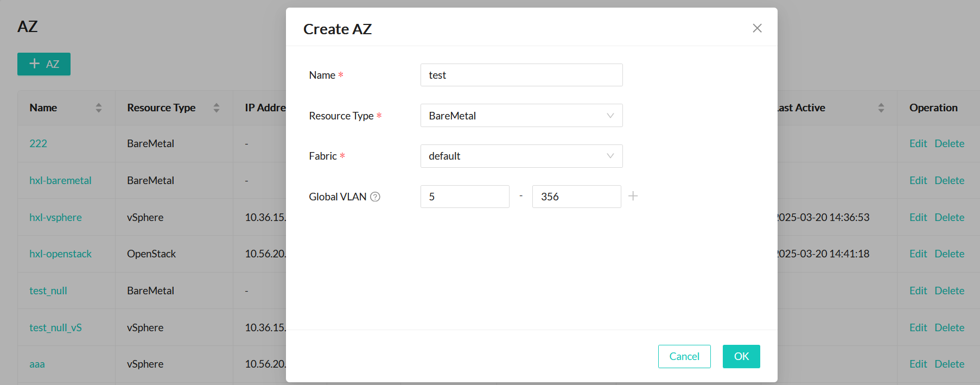Click the add AZ button
Viewport: 980px width, 385px height.
pyautogui.click(x=44, y=64)
